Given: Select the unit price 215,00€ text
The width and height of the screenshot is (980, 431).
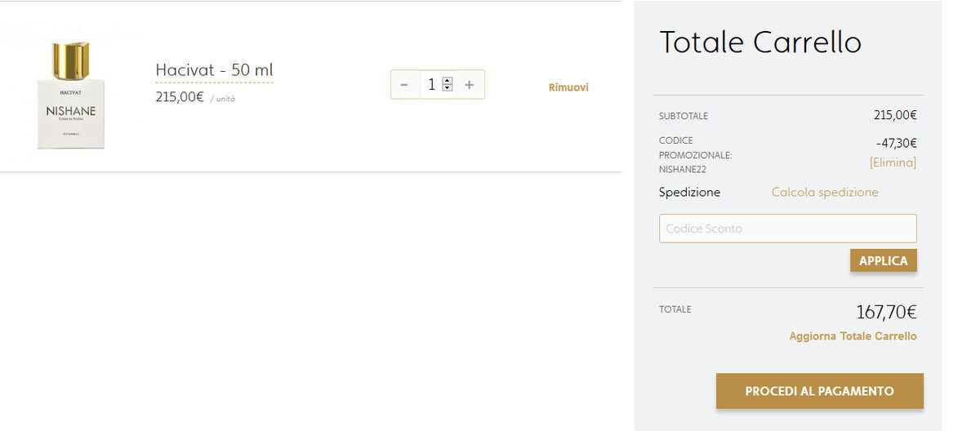Looking at the screenshot, I should 180,96.
